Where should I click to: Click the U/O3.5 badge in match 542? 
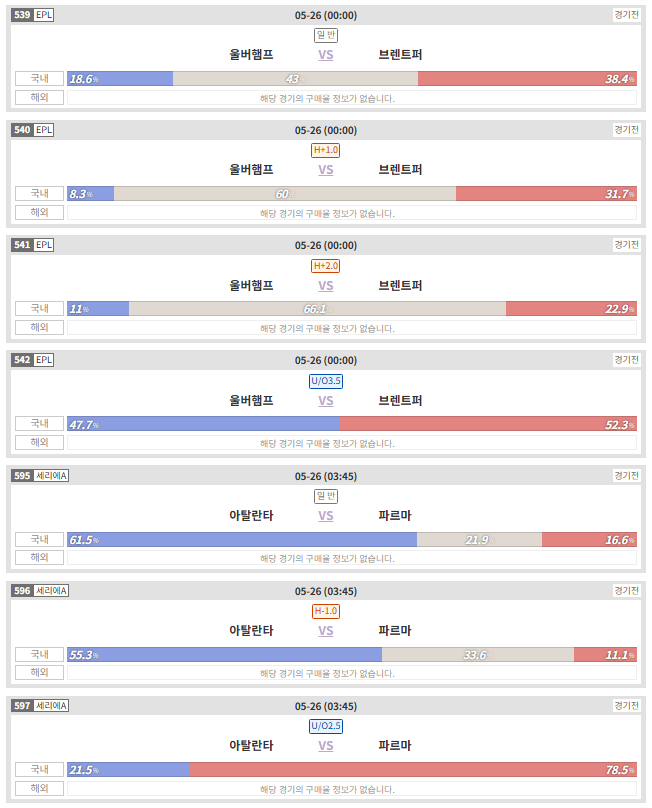tap(326, 381)
